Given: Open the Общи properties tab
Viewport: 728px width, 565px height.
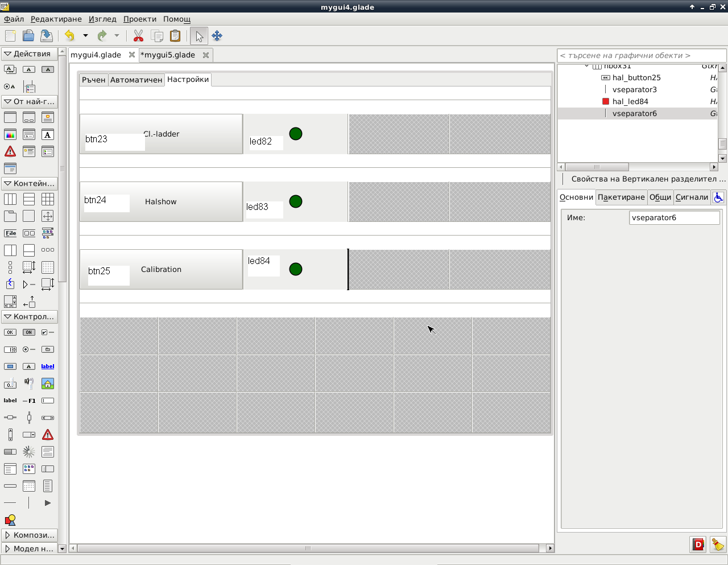Looking at the screenshot, I should pyautogui.click(x=660, y=197).
